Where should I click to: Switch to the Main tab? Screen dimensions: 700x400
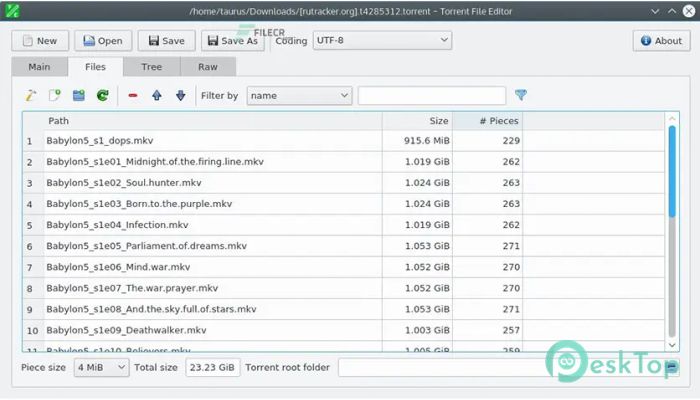pos(39,67)
